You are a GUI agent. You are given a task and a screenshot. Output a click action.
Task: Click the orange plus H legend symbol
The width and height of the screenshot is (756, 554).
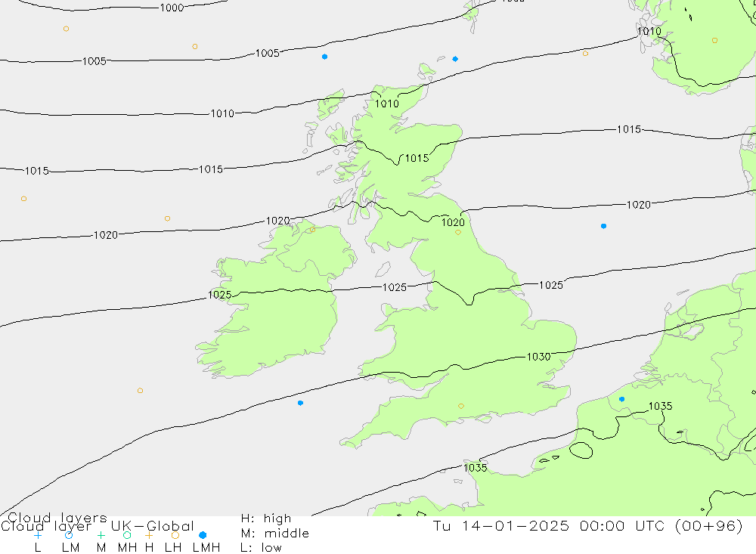click(149, 535)
